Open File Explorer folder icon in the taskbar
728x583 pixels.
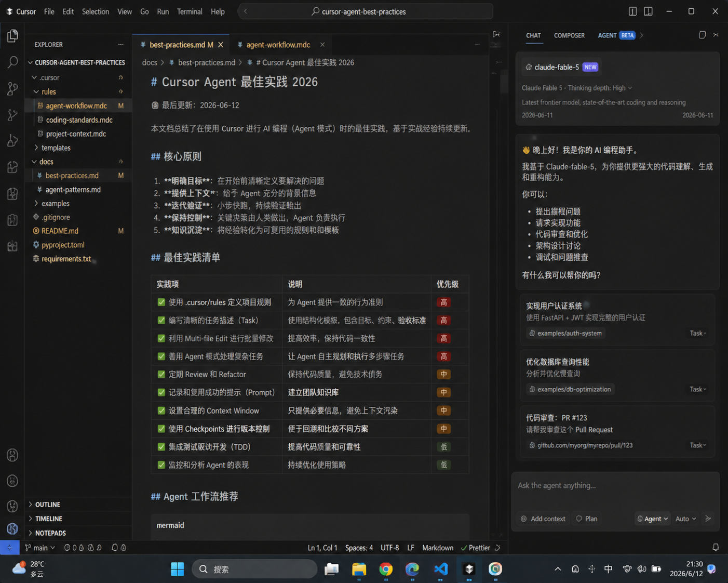click(359, 569)
